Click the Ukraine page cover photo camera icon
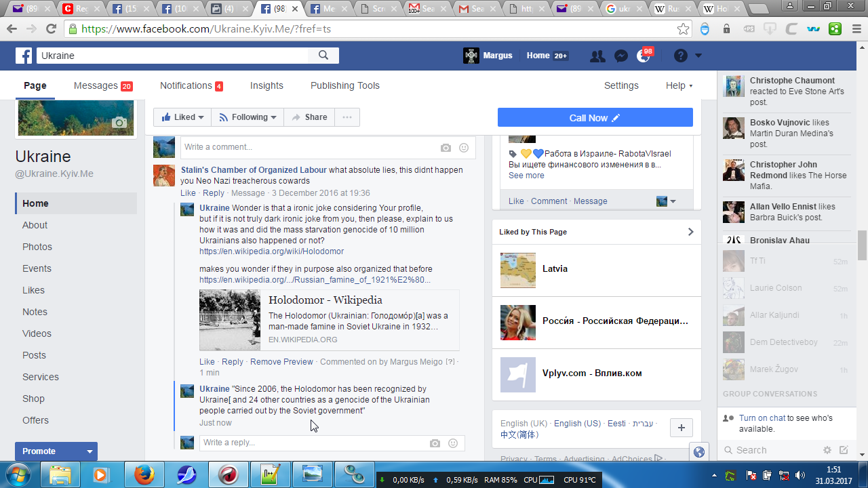The image size is (868, 488). coord(119,123)
